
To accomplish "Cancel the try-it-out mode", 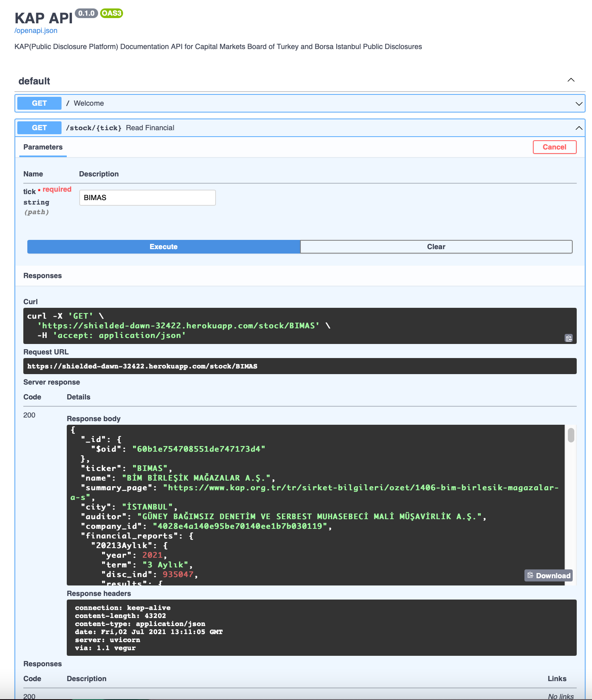I will (x=555, y=147).
